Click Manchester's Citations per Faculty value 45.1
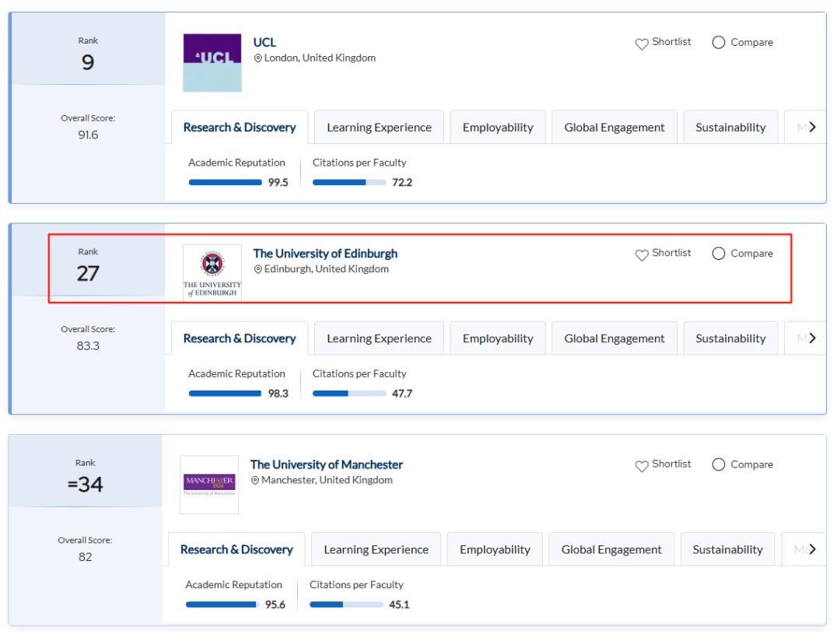Screen dimensions: 840x634 click(399, 605)
